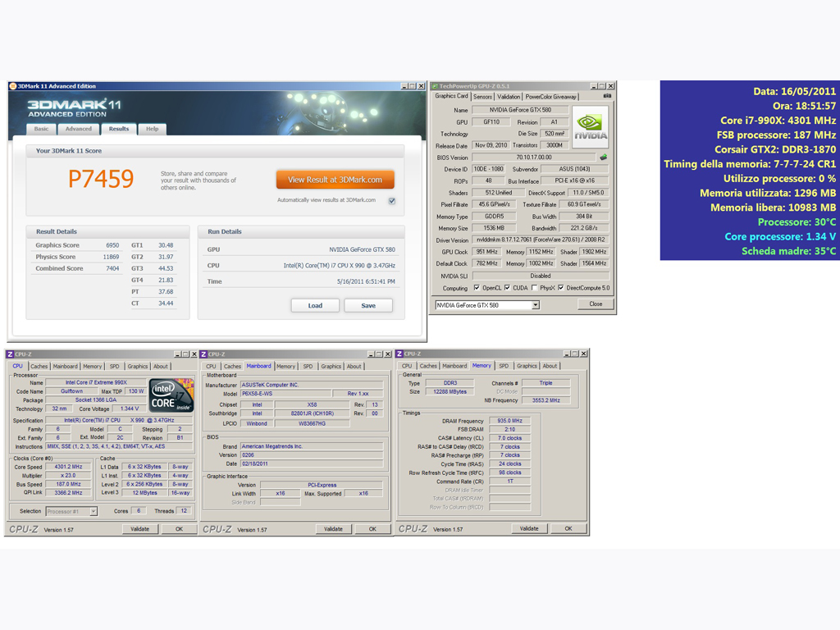840x630 pixels.
Task: Click the Memory CPU-Z window's Z icon
Action: pos(399,354)
